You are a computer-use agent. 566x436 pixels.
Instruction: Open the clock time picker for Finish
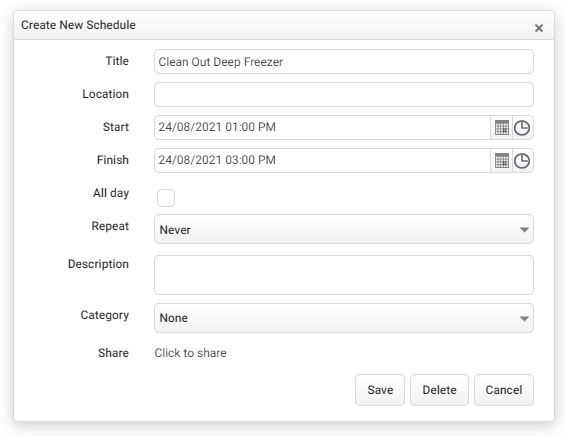(522, 161)
